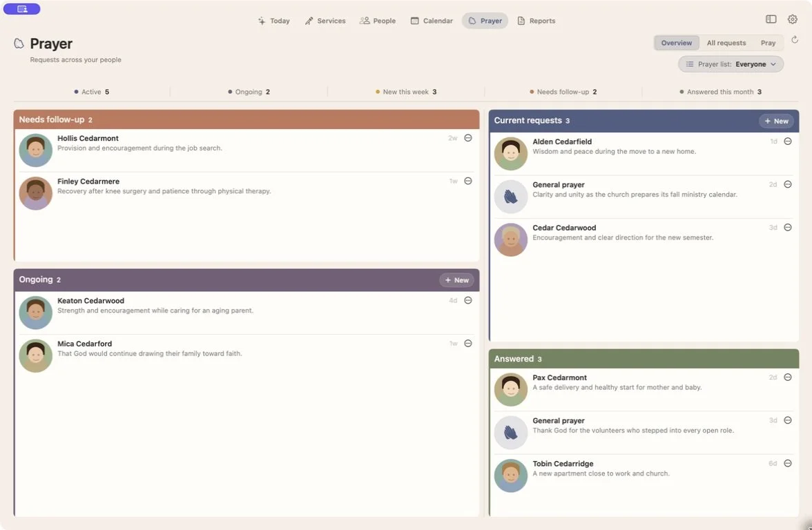
Task: Click Cedar Cedarwood's avatar
Action: (510, 239)
